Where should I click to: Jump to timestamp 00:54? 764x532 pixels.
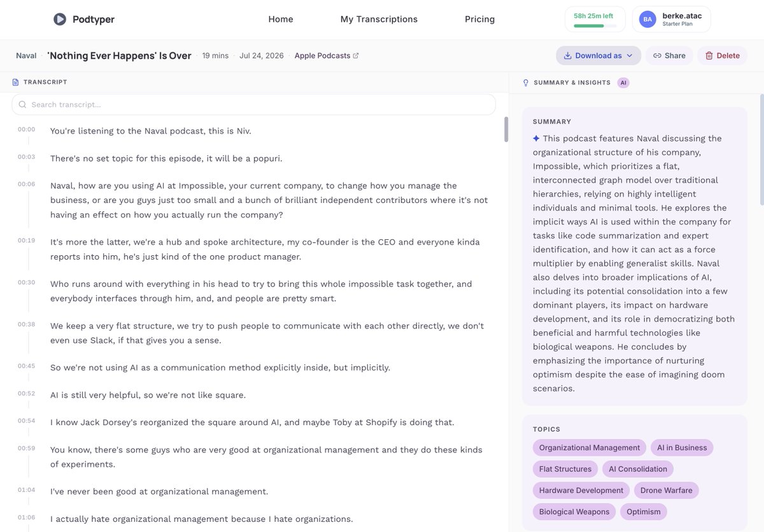tap(26, 421)
